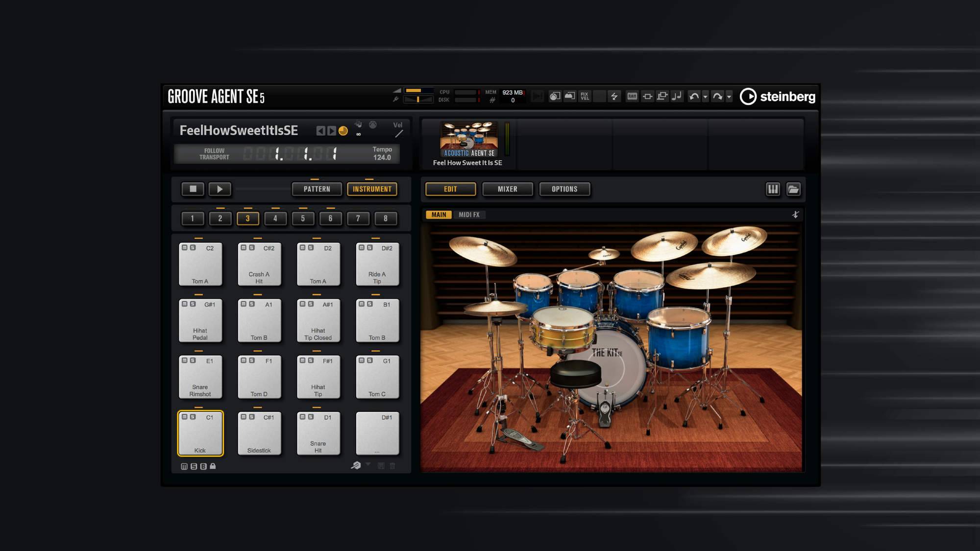Open the undo history dropdown arrow
Image resolution: width=980 pixels, height=551 pixels.
coord(706,97)
